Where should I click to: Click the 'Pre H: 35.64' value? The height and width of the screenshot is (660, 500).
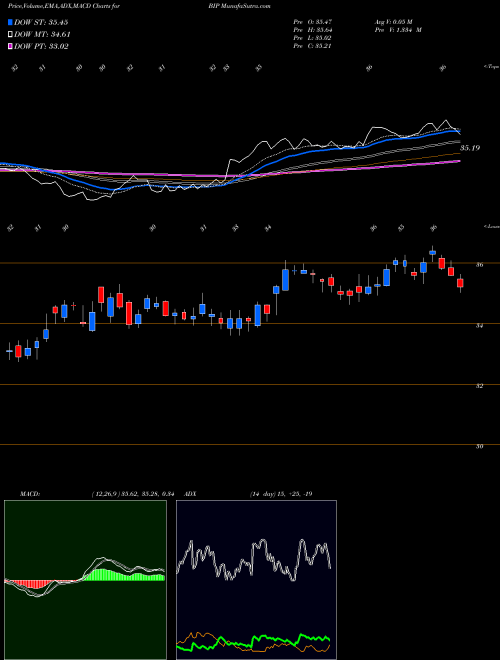pos(313,29)
